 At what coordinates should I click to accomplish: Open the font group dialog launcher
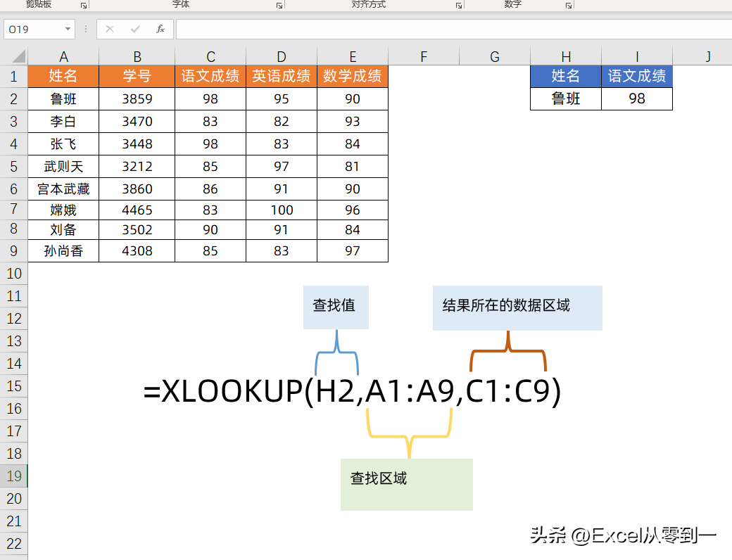[279, 6]
